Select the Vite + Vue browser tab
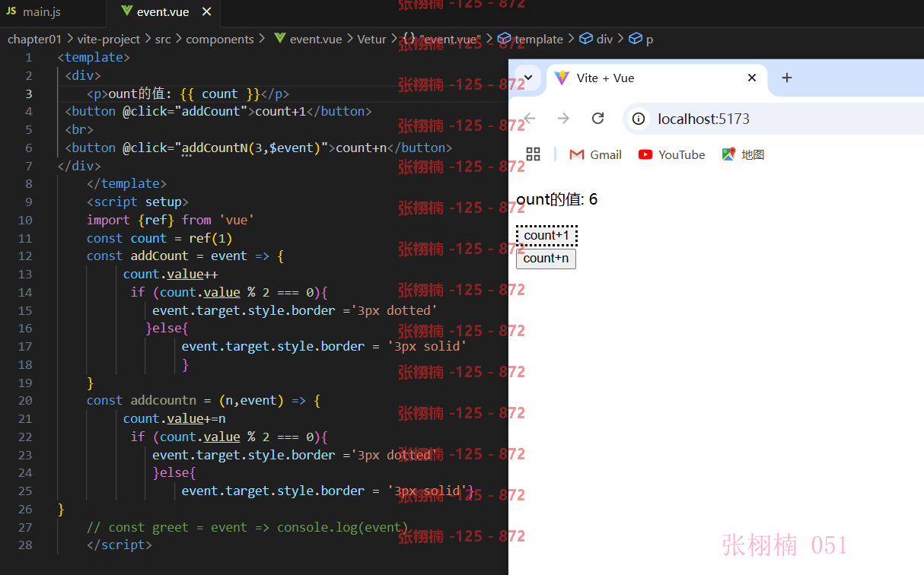The image size is (924, 575). [655, 78]
